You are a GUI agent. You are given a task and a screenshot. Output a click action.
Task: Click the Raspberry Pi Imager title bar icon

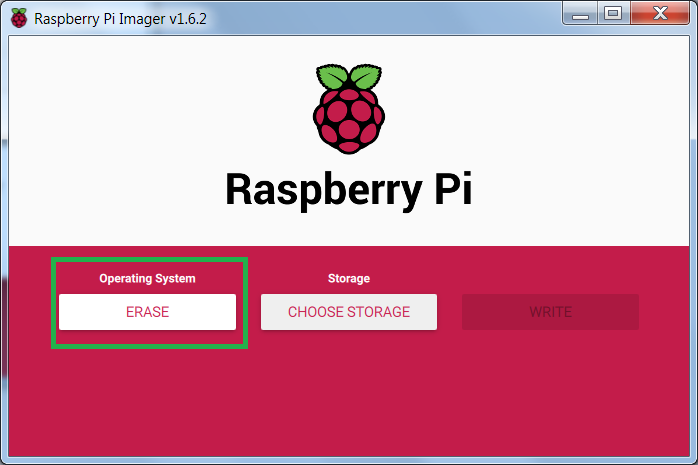click(x=19, y=18)
